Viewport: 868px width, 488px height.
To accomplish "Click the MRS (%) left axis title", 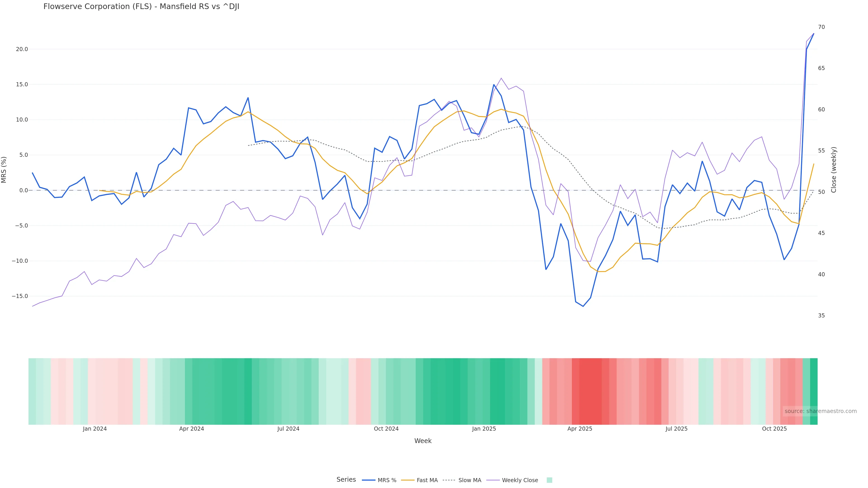I will 4,170.
